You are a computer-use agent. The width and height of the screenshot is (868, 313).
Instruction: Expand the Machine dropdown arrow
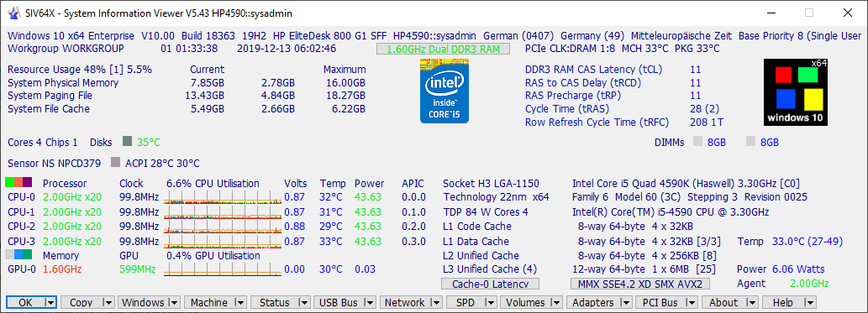[241, 302]
